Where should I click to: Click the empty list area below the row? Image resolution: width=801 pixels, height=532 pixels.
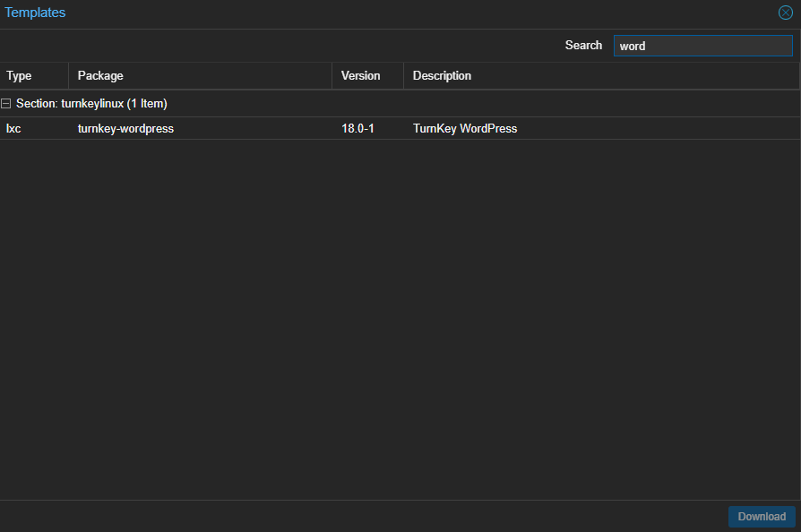click(x=400, y=313)
